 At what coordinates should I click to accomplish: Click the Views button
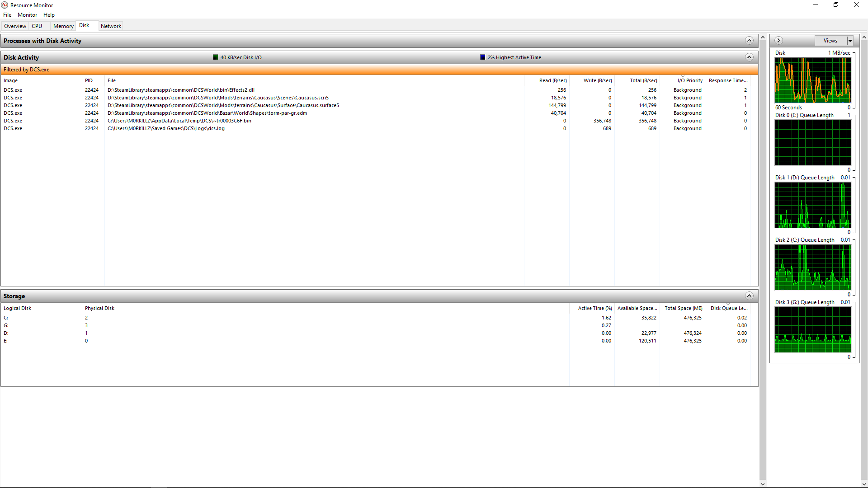coord(830,41)
